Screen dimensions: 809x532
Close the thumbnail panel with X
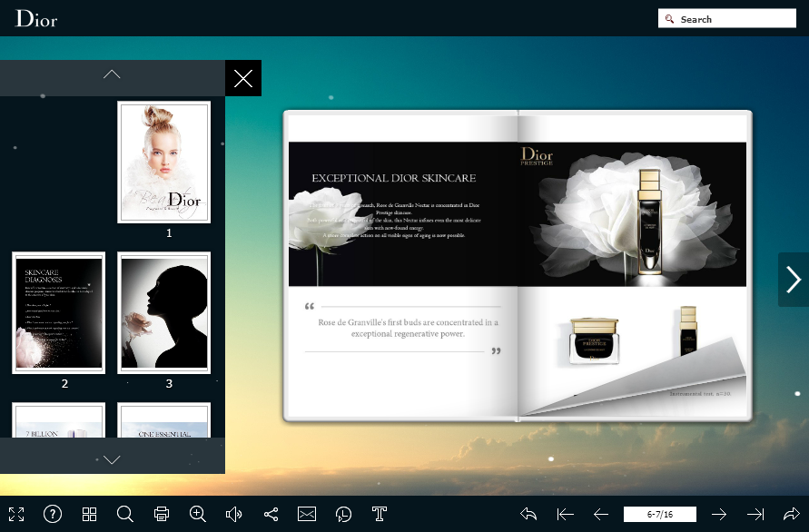pyautogui.click(x=243, y=78)
